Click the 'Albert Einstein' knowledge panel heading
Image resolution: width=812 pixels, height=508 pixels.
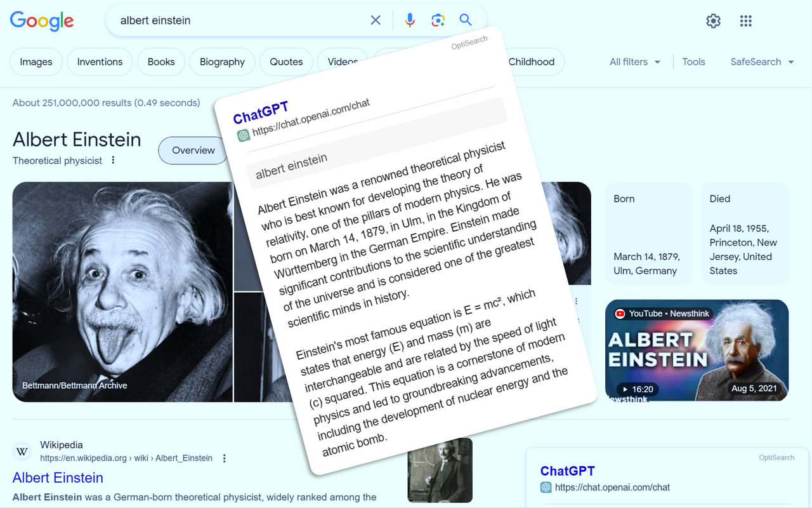pyautogui.click(x=77, y=140)
